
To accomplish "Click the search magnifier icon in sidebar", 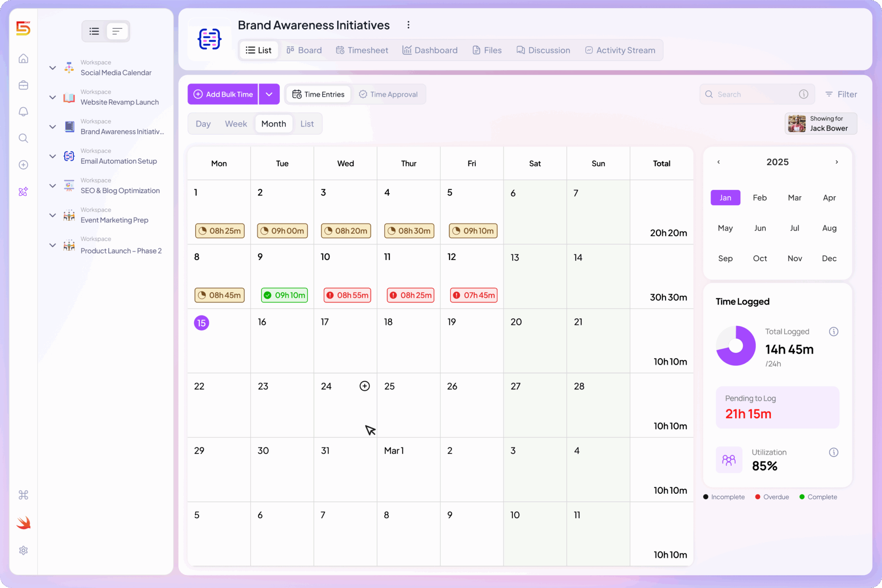I will coord(23,138).
